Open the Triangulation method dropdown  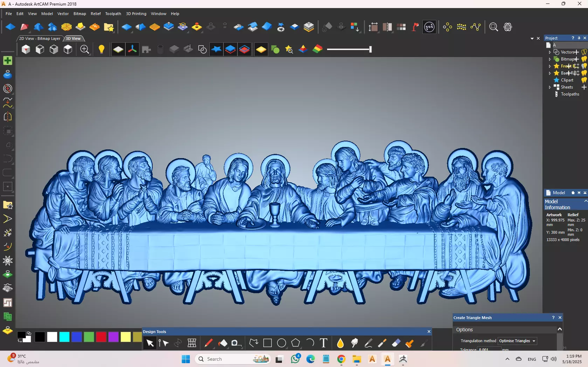[x=517, y=341]
